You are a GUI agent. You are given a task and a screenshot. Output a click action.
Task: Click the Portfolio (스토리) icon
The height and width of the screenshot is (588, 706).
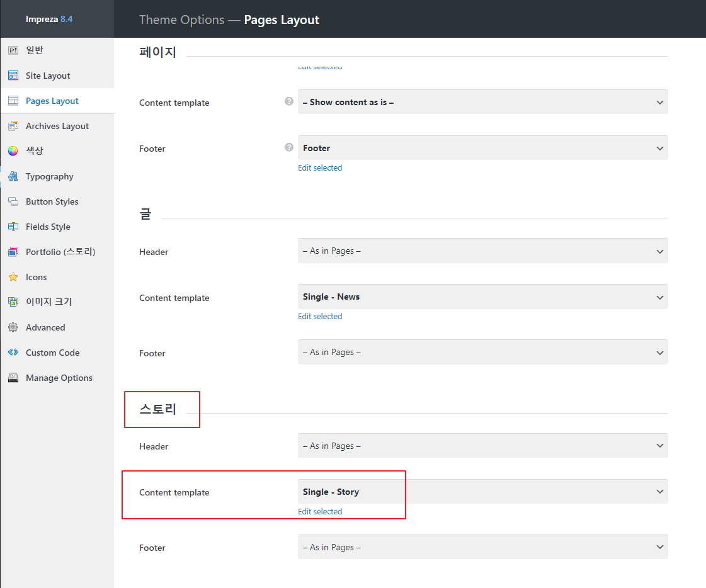[13, 252]
